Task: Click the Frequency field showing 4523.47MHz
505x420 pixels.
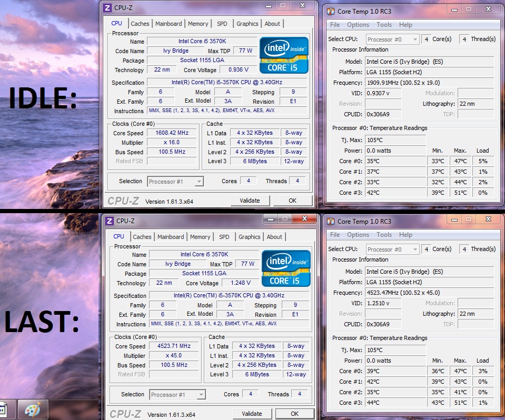Action: pos(429,293)
